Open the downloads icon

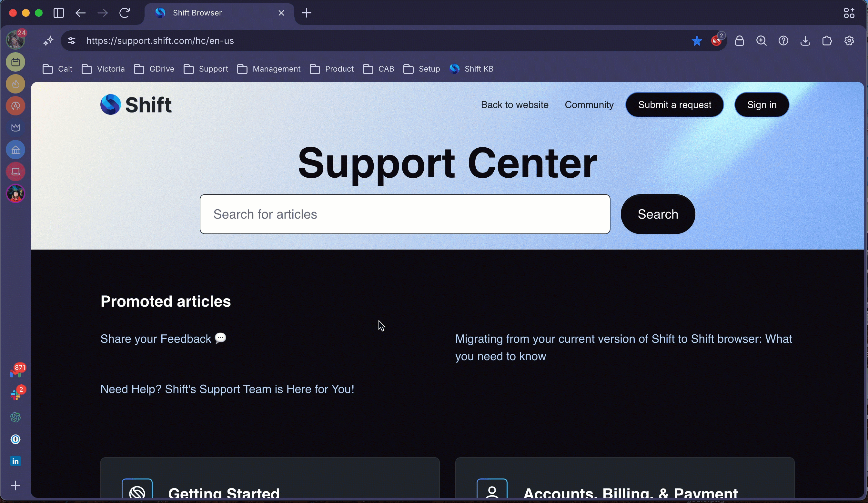point(805,41)
